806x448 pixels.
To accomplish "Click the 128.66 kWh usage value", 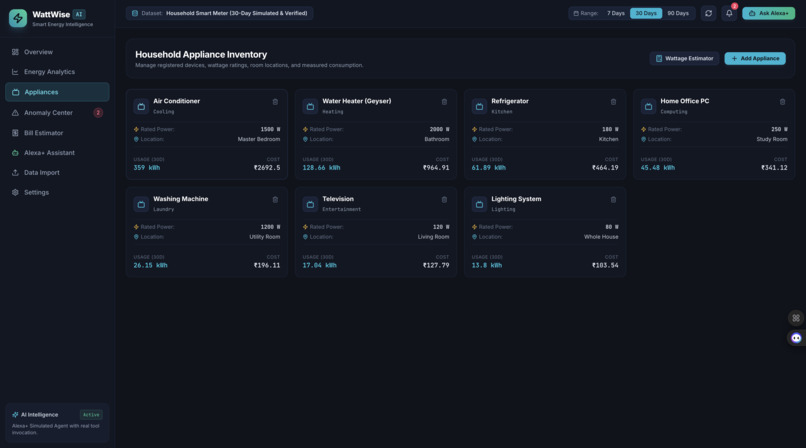I will pos(321,167).
